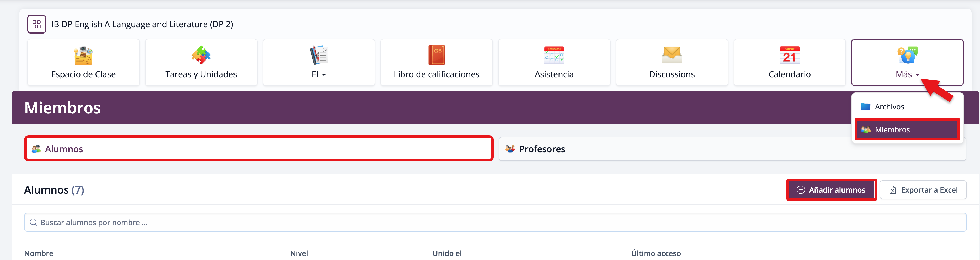980x260 pixels.
Task: Click the EI checklist icon
Action: [x=318, y=56]
